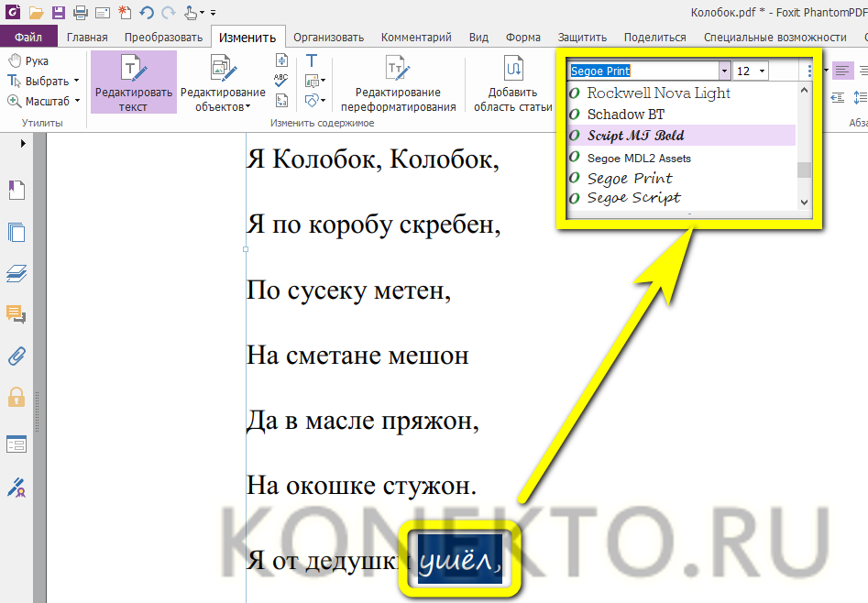Open the Comments panel in left sidebar
The height and width of the screenshot is (603, 868).
[16, 314]
